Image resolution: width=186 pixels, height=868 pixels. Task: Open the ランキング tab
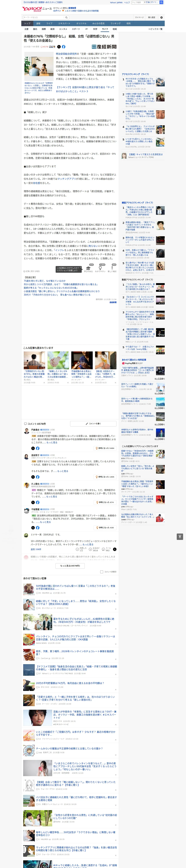pos(115,24)
